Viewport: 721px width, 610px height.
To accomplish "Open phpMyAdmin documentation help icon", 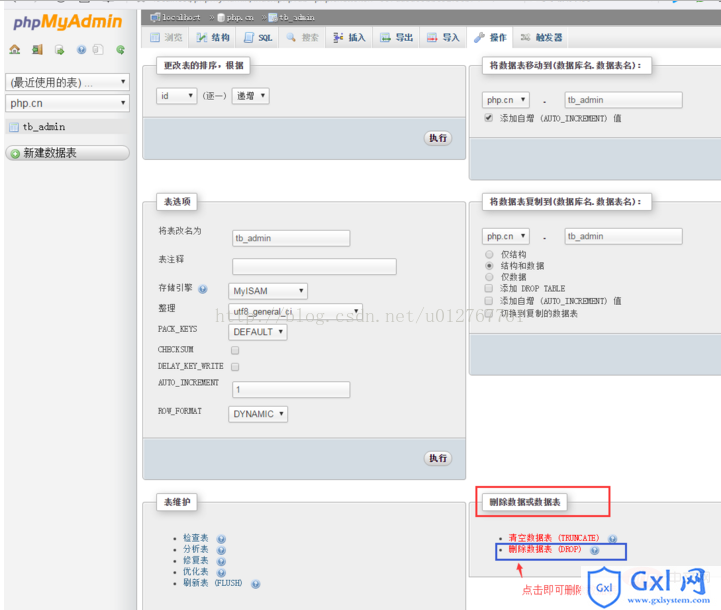I will (81, 50).
